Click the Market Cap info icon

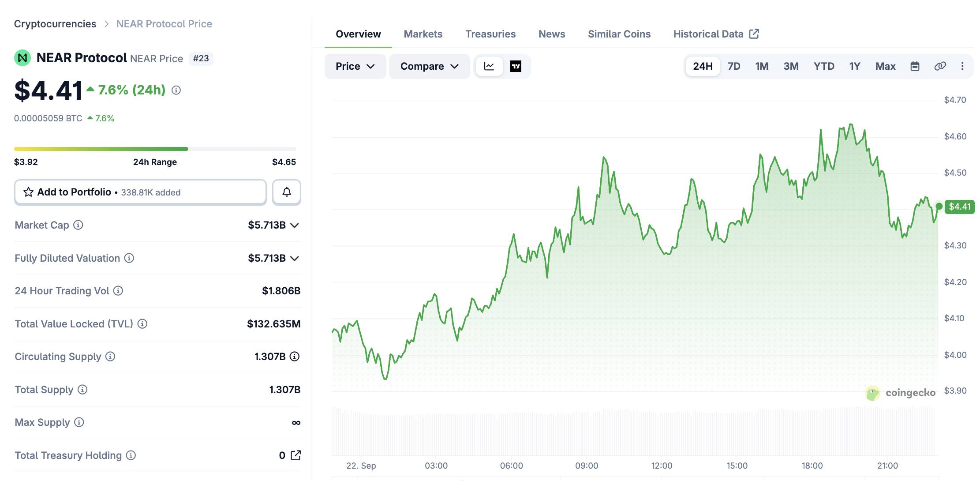tap(78, 225)
